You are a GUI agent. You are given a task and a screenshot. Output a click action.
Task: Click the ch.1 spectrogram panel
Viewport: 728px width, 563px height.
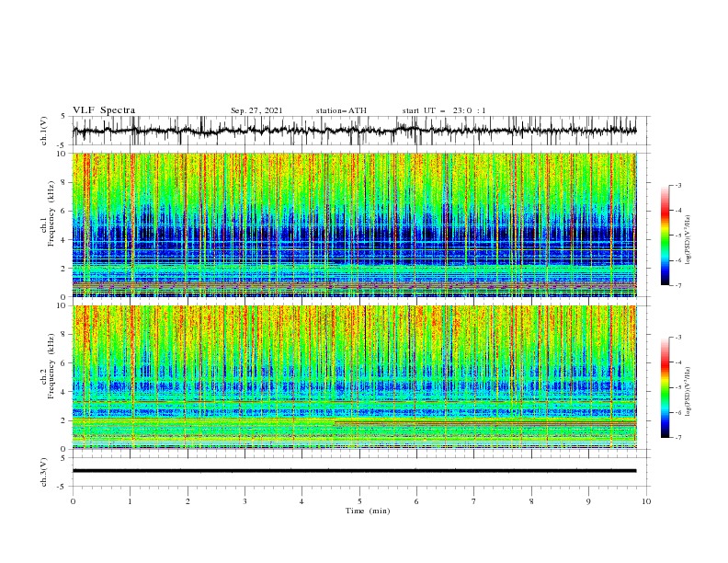click(x=355, y=224)
